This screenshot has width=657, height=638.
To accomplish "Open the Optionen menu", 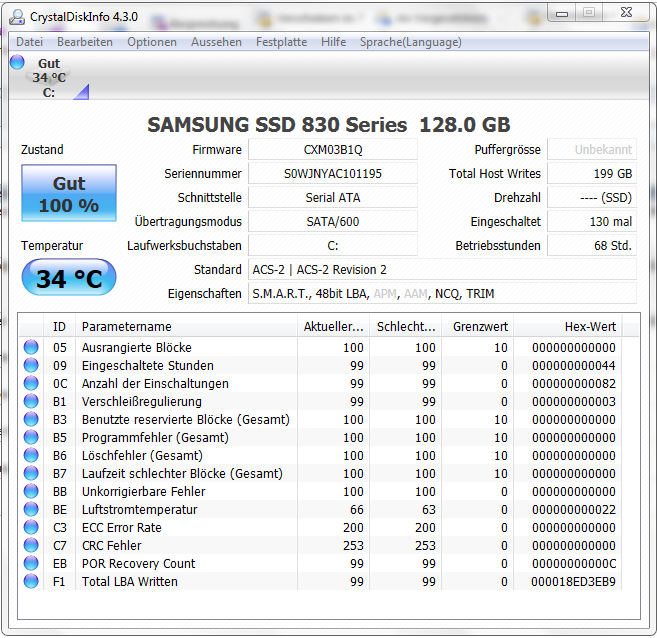I will (152, 42).
